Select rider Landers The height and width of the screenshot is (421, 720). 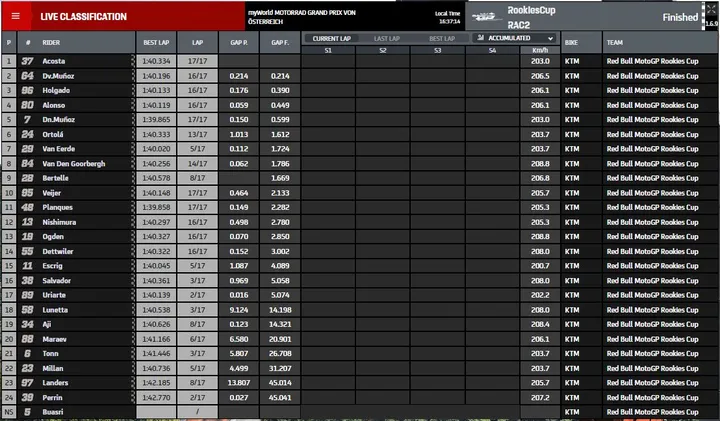point(55,382)
